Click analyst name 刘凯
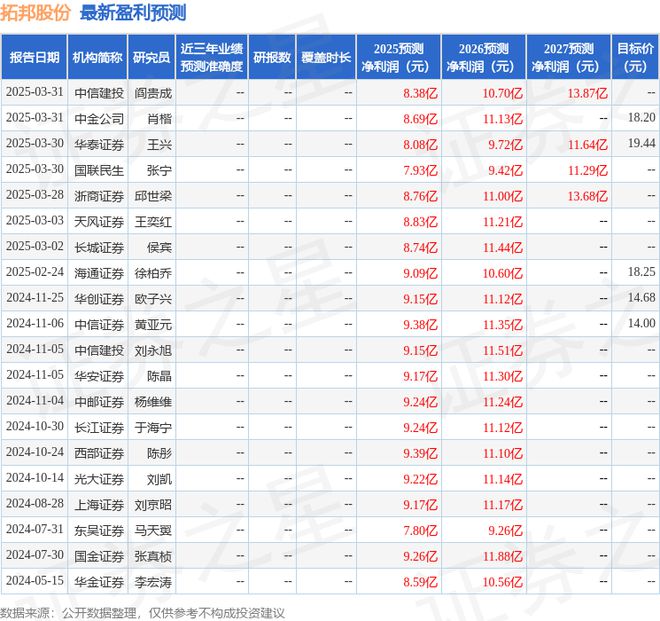The image size is (660, 621). [160, 479]
